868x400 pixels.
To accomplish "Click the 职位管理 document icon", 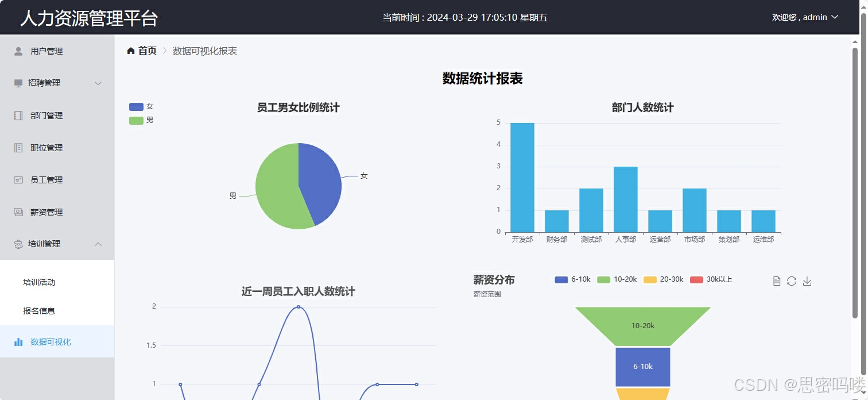I will tap(18, 148).
